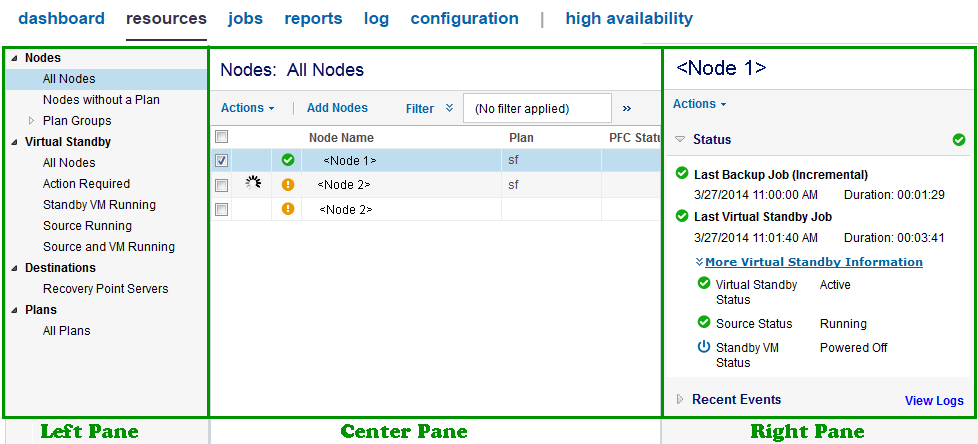This screenshot has height=444, width=978.
Task: Click the double-arrow icon next to filter box
Action: [627, 108]
